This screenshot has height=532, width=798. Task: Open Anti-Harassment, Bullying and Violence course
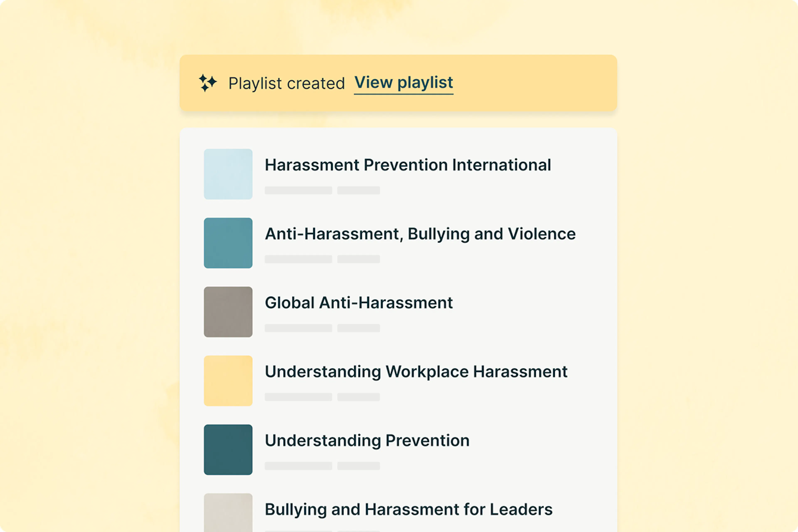coord(420,234)
